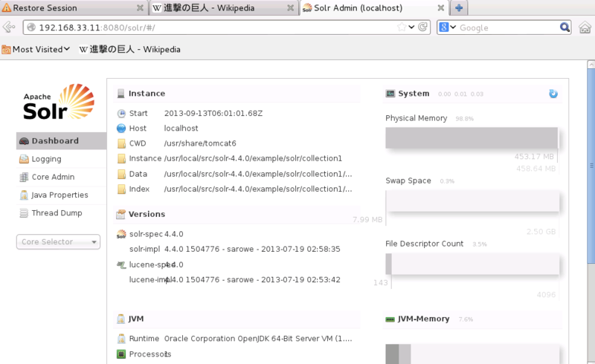Click the Runtime row icon
This screenshot has width=595, height=364.
click(121, 339)
